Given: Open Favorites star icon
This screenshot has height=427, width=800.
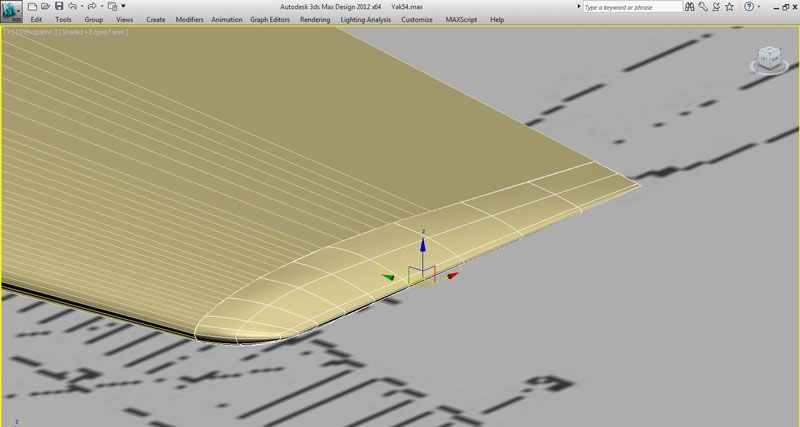Looking at the screenshot, I should [x=730, y=7].
